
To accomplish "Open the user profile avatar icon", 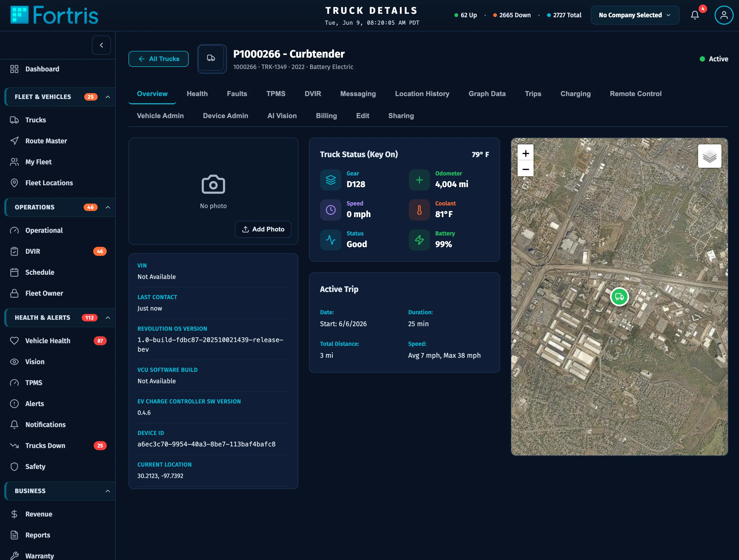I will pos(724,15).
